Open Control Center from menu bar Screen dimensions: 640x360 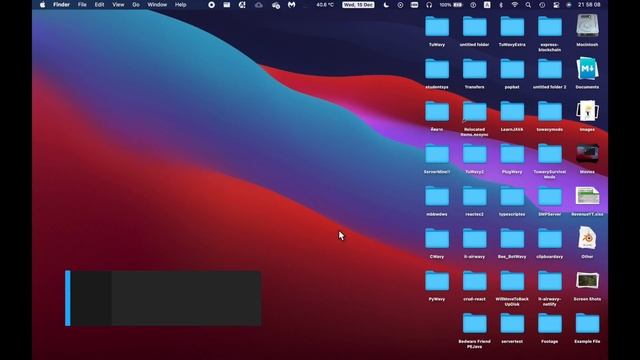[556, 5]
